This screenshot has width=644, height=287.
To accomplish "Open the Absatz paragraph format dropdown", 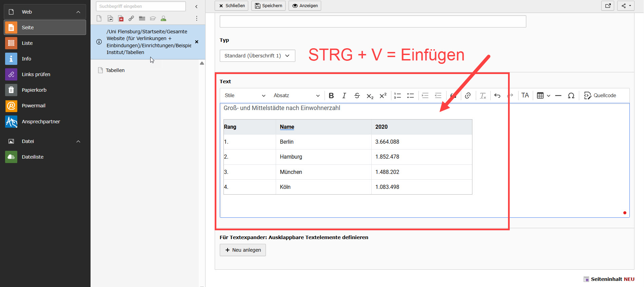I will pyautogui.click(x=296, y=95).
